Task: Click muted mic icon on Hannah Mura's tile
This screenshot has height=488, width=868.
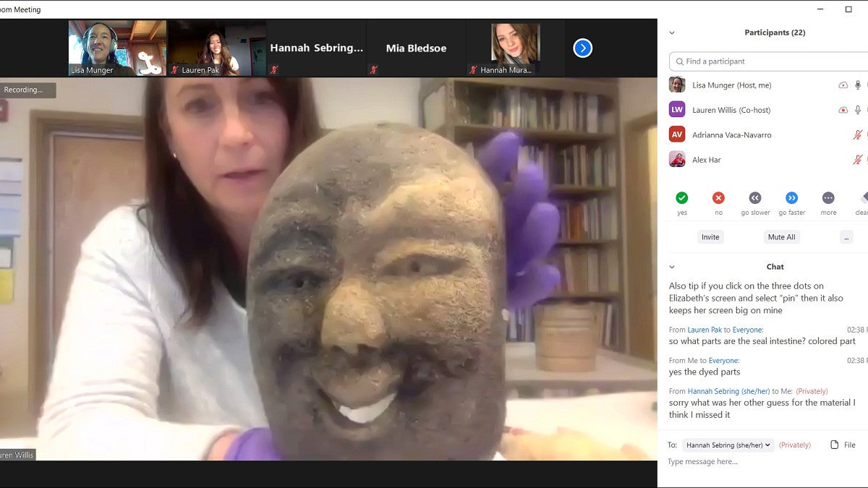Action: pyautogui.click(x=473, y=70)
